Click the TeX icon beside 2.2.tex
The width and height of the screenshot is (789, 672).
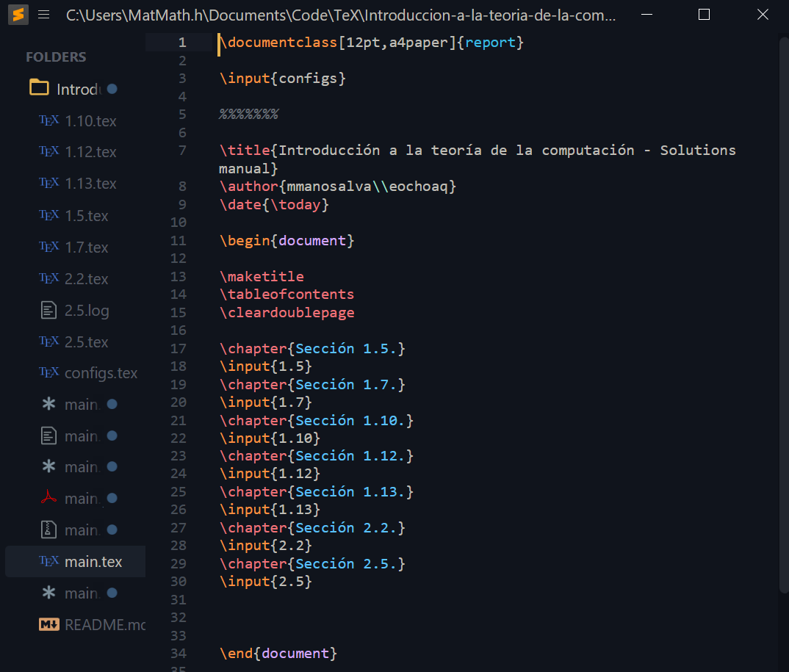pos(48,278)
